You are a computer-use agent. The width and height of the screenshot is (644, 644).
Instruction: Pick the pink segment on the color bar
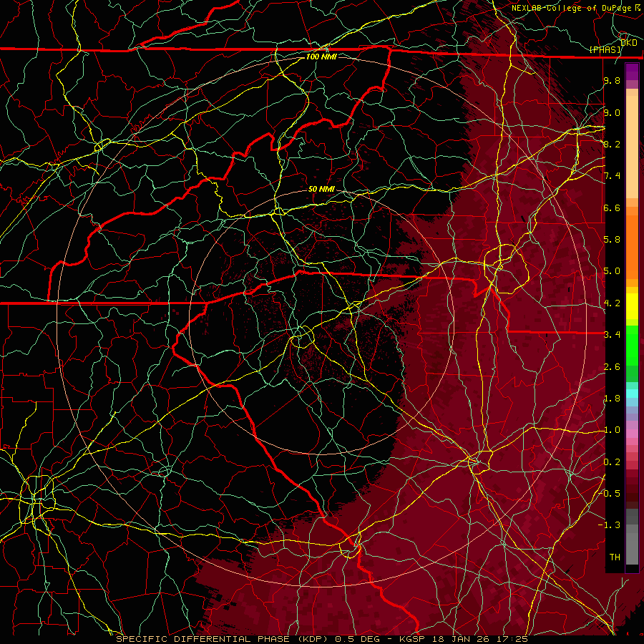coord(632,434)
